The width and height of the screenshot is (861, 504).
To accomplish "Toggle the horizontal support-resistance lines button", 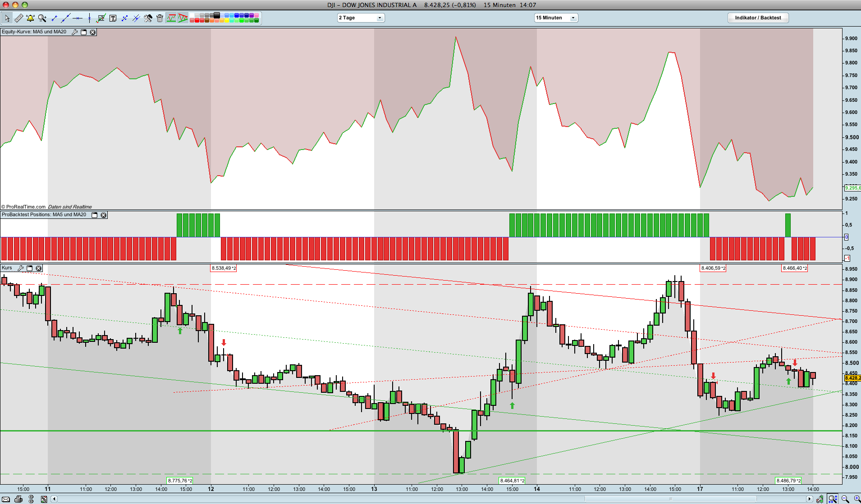I will point(171,18).
